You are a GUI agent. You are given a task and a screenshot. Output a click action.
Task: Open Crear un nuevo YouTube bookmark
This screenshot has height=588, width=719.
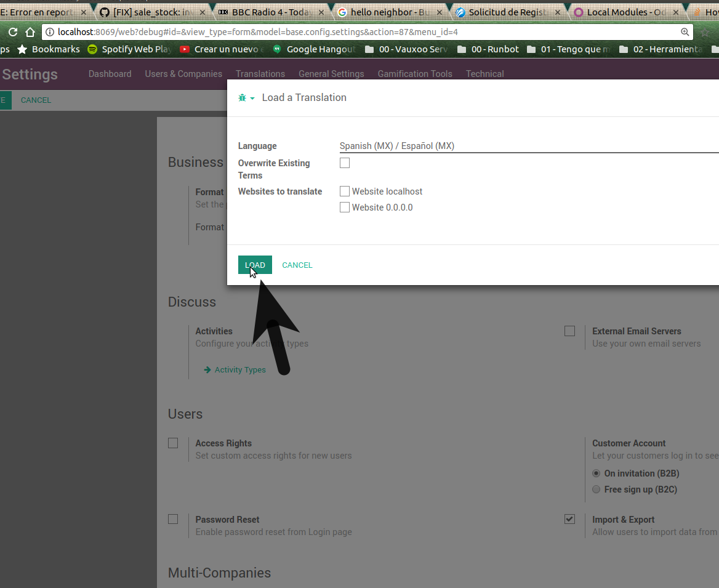[222, 49]
